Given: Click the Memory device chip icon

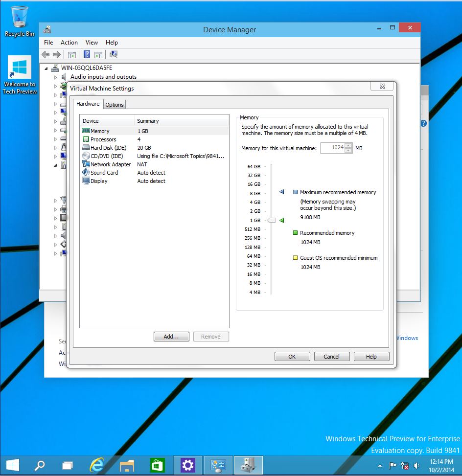Looking at the screenshot, I should coord(86,131).
